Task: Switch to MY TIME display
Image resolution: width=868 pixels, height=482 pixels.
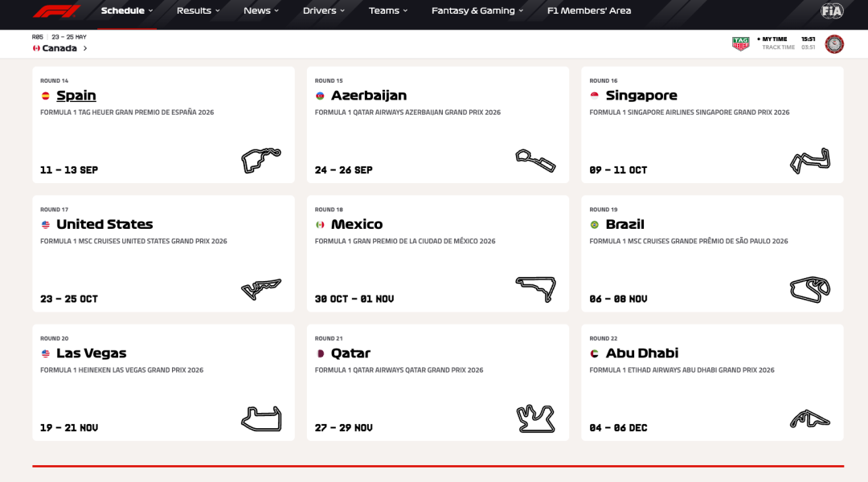Action: 775,39
